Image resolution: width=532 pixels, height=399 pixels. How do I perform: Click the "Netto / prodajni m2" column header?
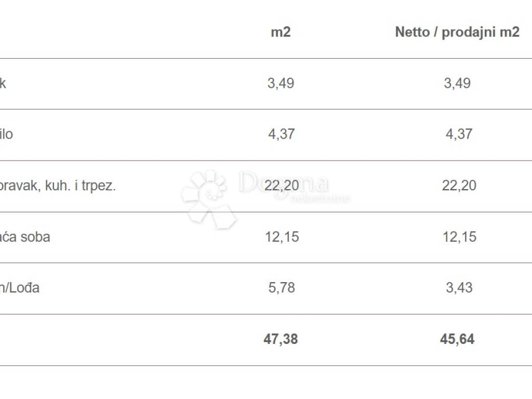coord(457,32)
